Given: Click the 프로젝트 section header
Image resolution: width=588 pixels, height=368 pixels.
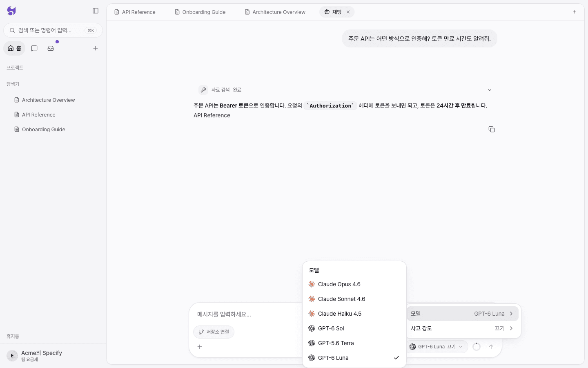Looking at the screenshot, I should click(15, 68).
